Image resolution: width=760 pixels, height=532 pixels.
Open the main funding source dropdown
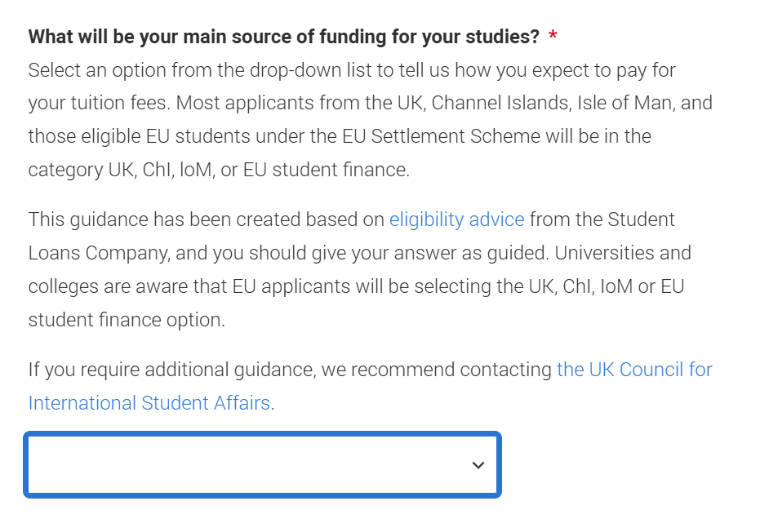[261, 464]
